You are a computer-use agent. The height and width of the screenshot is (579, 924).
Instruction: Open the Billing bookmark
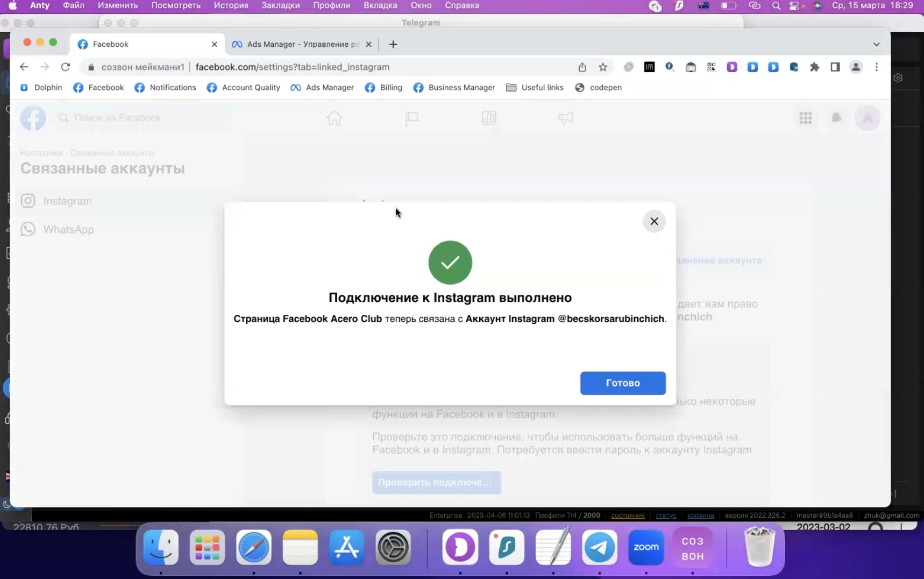point(383,87)
